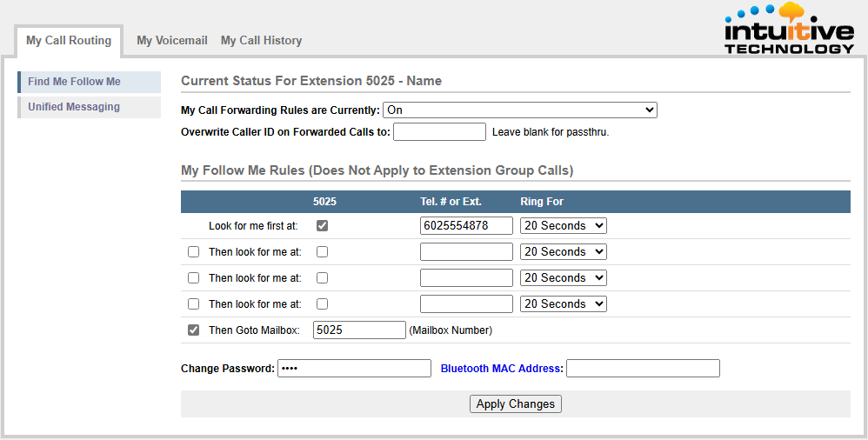The width and height of the screenshot is (868, 440).
Task: Open Ring For dropdown in first row
Action: 563,226
